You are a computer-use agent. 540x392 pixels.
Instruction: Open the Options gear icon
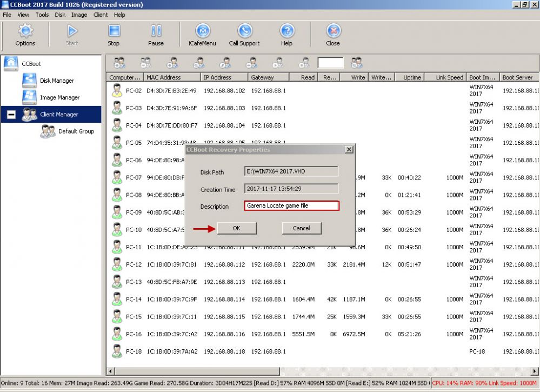[25, 31]
